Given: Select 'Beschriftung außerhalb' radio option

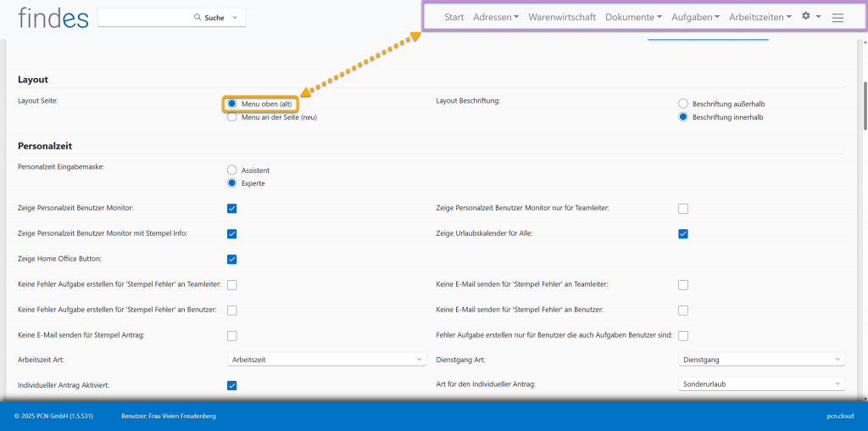Looking at the screenshot, I should pyautogui.click(x=683, y=104).
